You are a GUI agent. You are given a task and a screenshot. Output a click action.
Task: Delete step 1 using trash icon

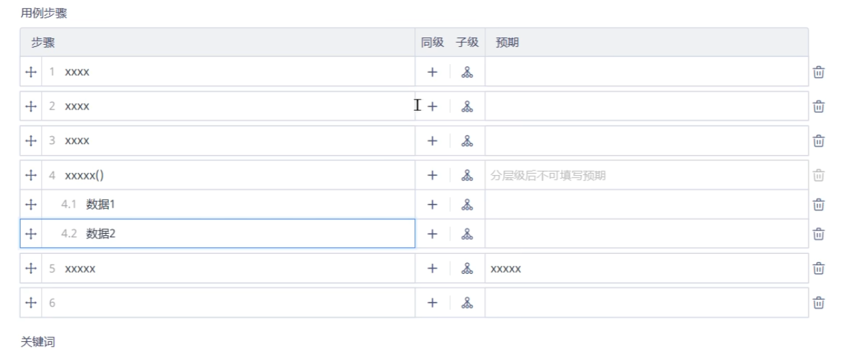point(819,72)
